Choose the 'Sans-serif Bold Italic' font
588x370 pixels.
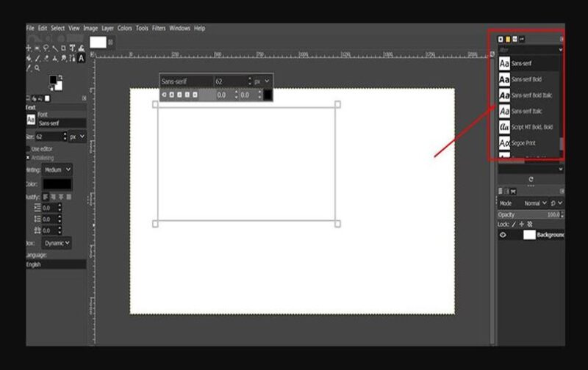(528, 95)
